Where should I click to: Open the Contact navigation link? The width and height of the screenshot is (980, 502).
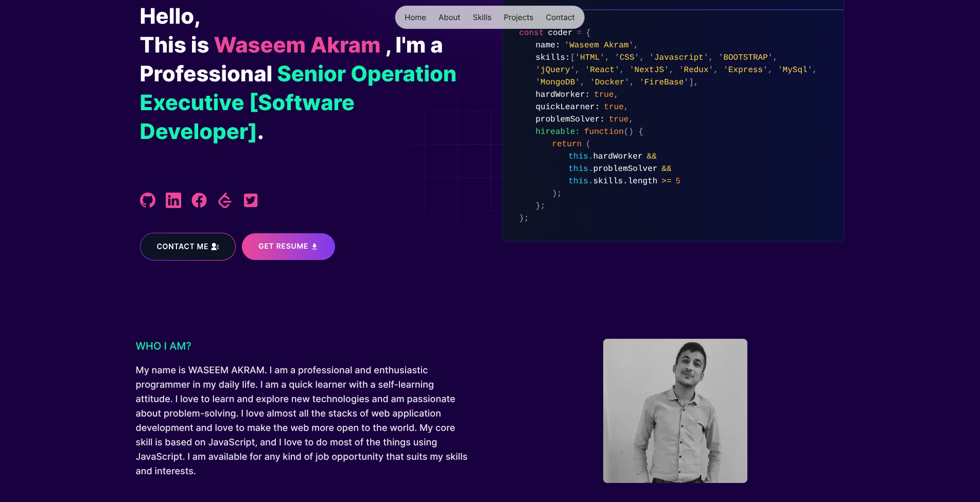pyautogui.click(x=560, y=17)
